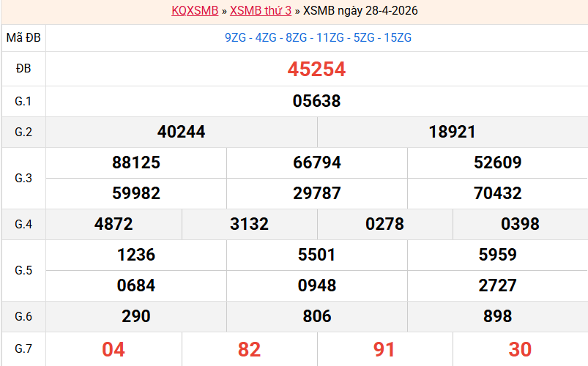
Task: Click G.2 result 40244
Action: coord(181,132)
